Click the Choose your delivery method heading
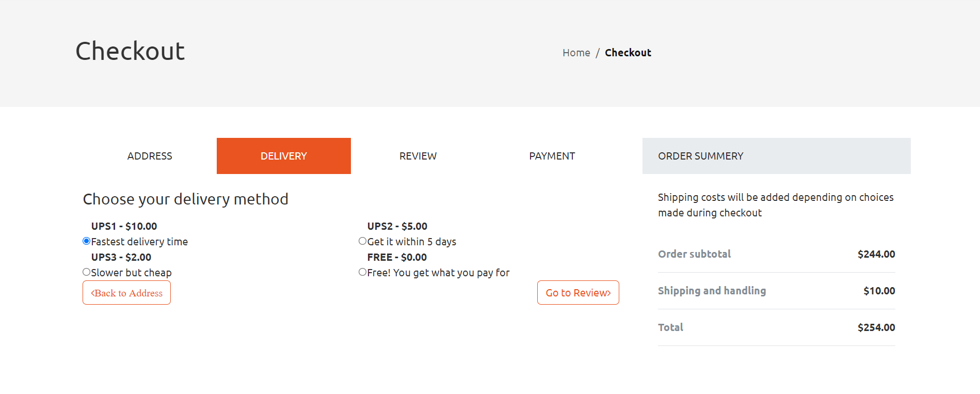This screenshot has width=980, height=394. 186,199
